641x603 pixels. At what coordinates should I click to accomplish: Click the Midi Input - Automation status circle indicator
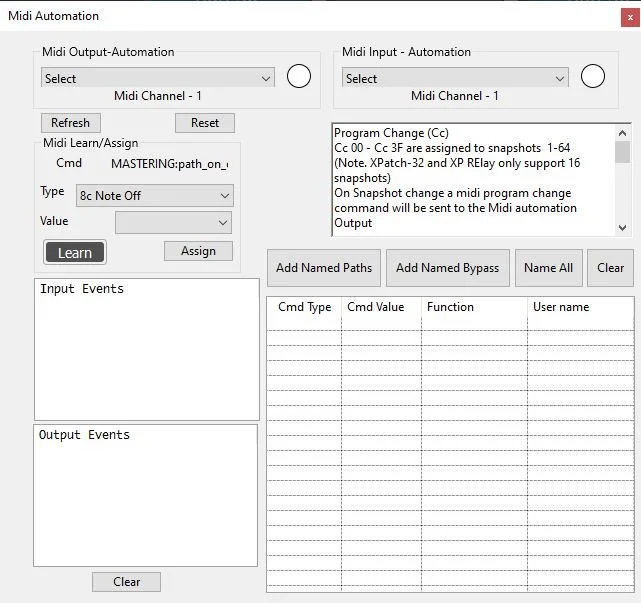[592, 76]
